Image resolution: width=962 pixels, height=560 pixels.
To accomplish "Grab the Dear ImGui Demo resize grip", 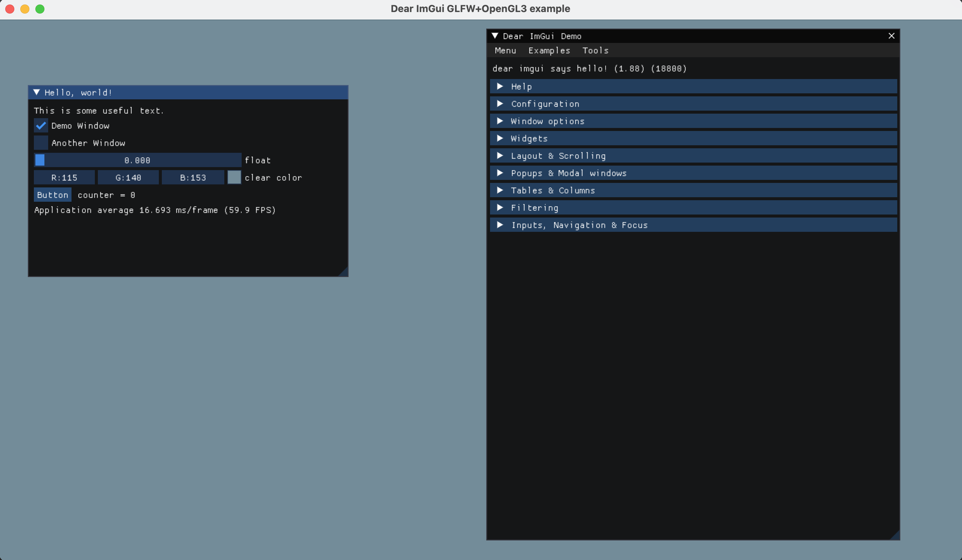I will (x=894, y=535).
